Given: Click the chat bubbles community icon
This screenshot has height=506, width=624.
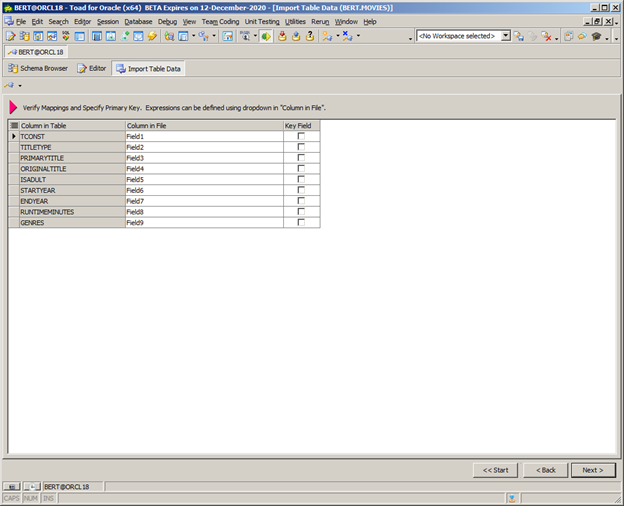Looking at the screenshot, I should tap(582, 36).
